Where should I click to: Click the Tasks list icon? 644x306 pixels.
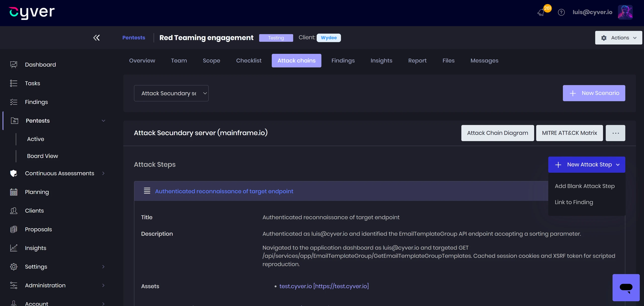coord(14,83)
